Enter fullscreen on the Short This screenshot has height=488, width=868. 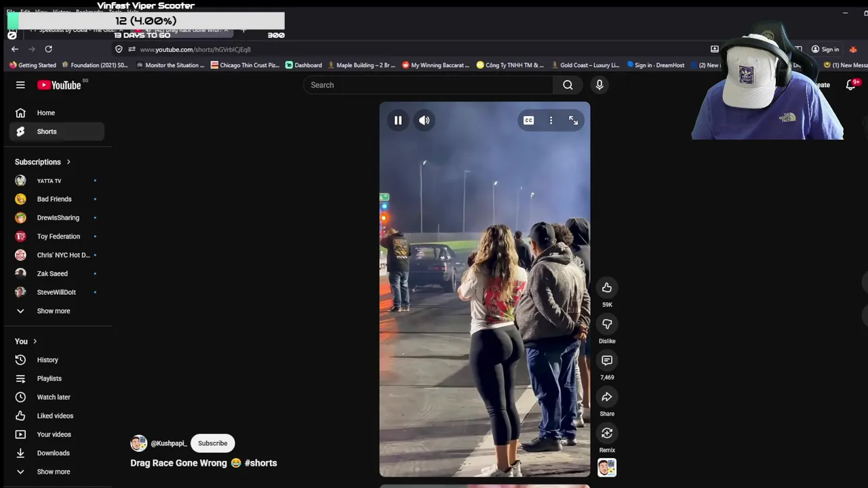(x=574, y=121)
